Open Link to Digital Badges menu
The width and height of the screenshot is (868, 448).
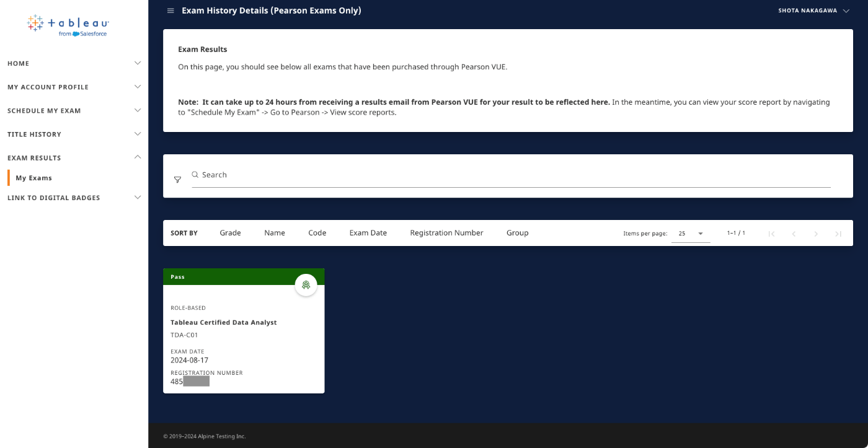[x=74, y=198]
